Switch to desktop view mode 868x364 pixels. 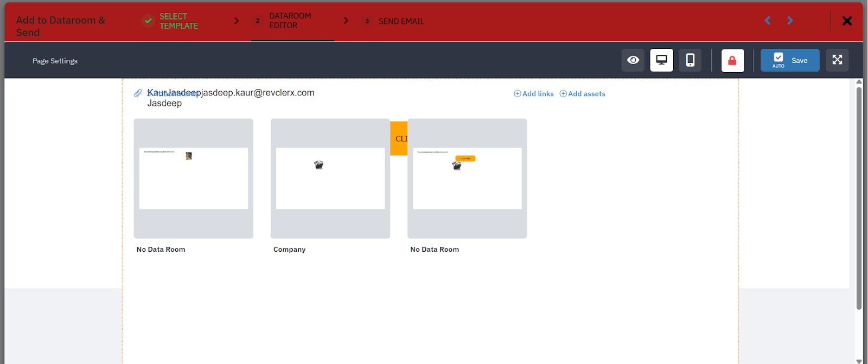click(661, 60)
